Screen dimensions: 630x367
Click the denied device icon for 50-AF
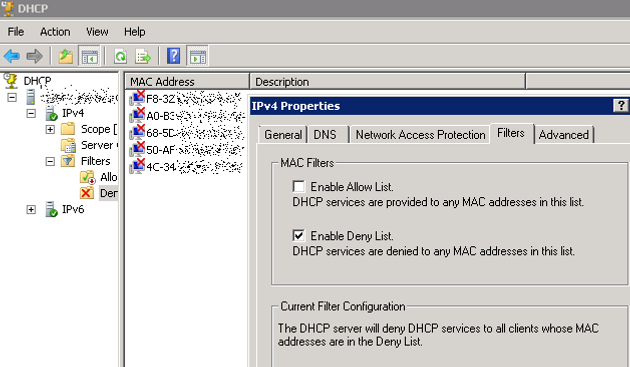coord(137,150)
